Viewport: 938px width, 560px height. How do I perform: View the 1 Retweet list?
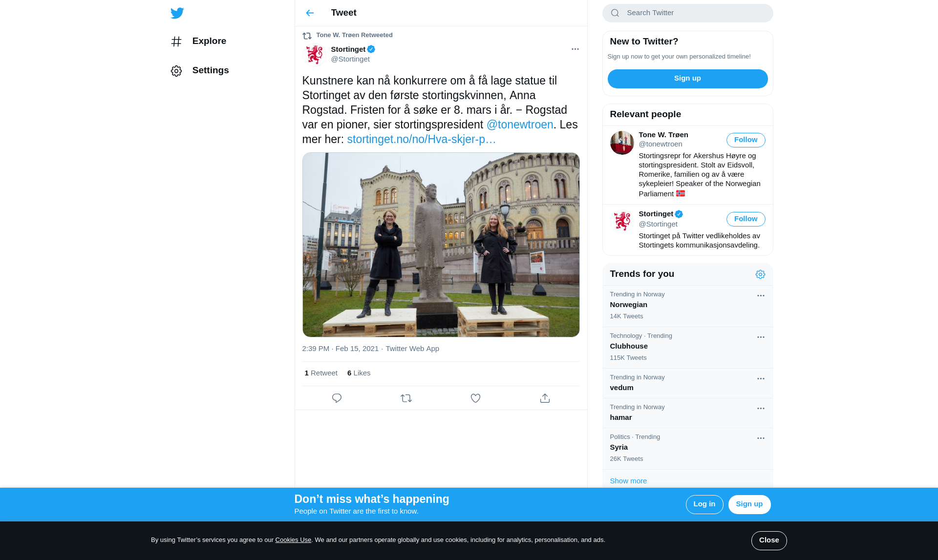(321, 373)
